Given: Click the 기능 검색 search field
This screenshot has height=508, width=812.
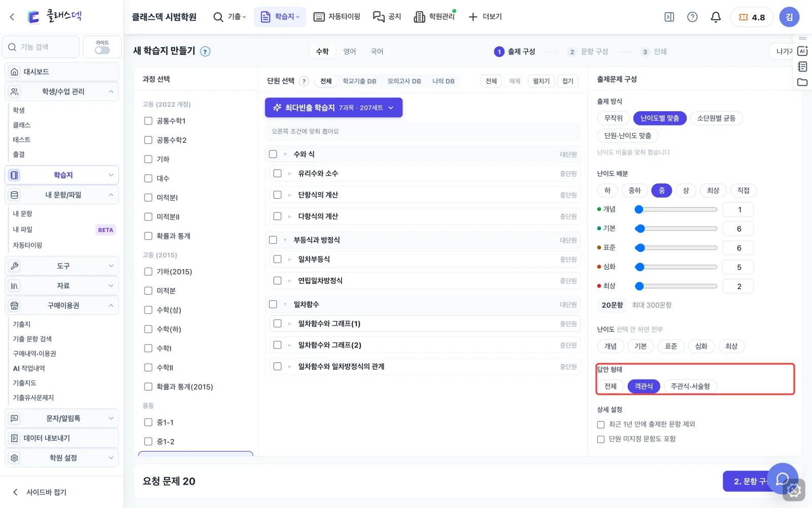Looking at the screenshot, I should click(x=41, y=47).
